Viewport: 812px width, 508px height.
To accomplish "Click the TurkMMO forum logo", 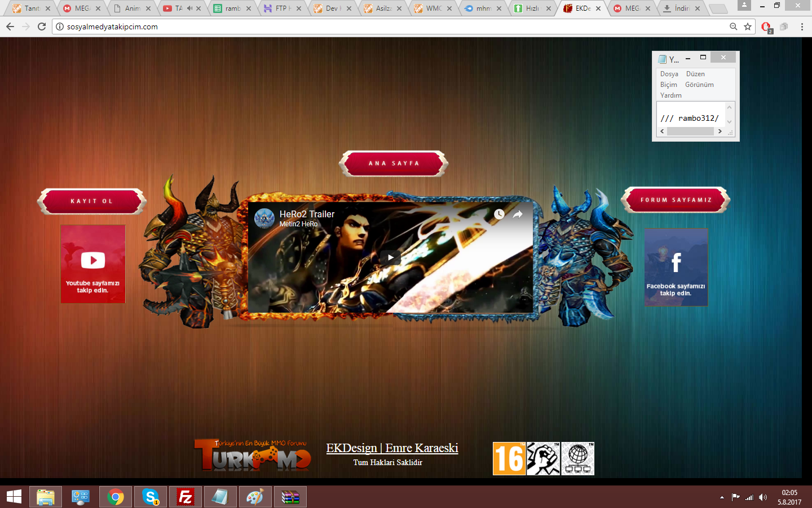I will pyautogui.click(x=253, y=455).
